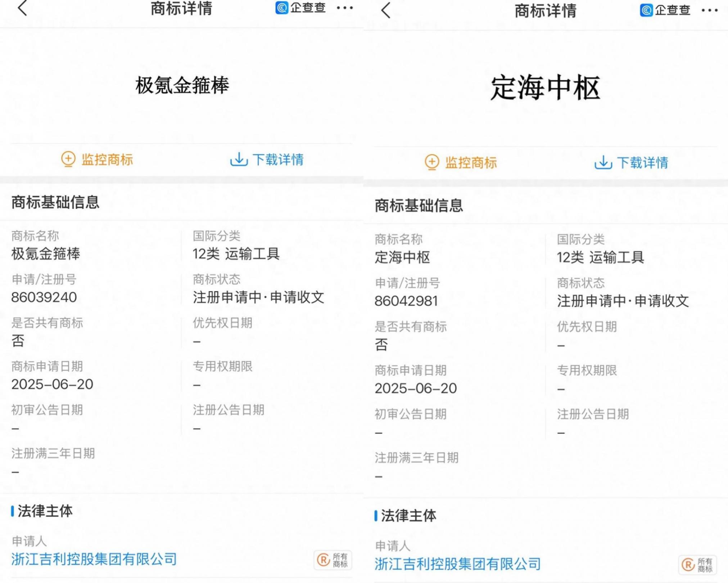Tap back arrow on right trademark page
The image size is (728, 583).
click(386, 10)
